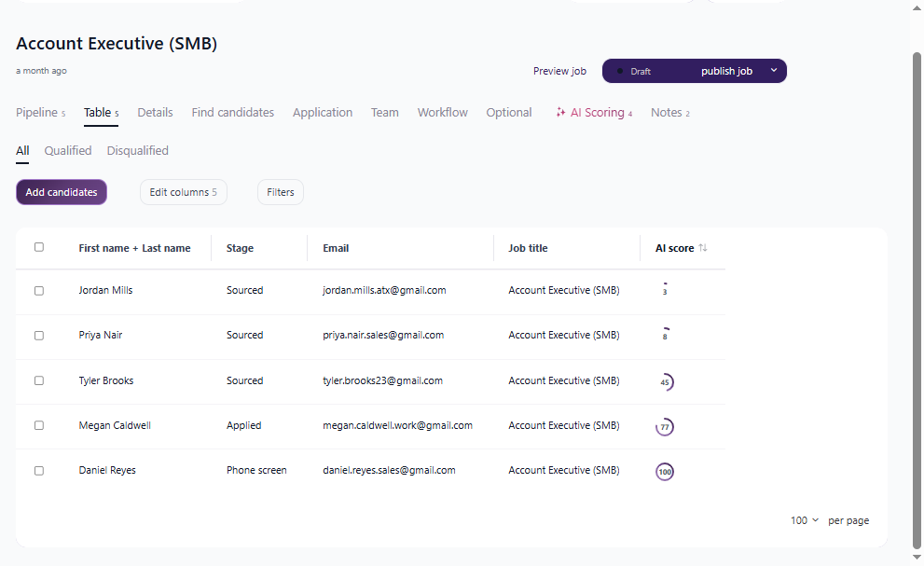924x566 pixels.
Task: Click Daniel Reyes' Phone screen stage
Action: coord(256,471)
